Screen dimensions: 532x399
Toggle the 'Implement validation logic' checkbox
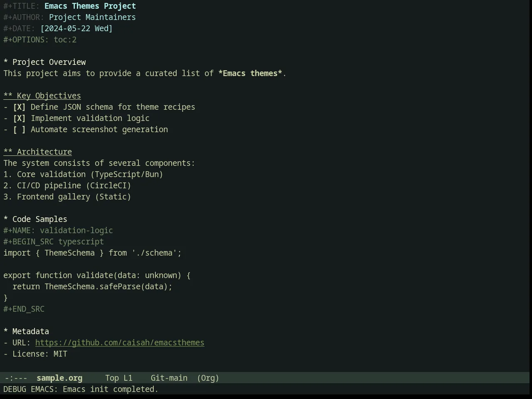coord(19,118)
